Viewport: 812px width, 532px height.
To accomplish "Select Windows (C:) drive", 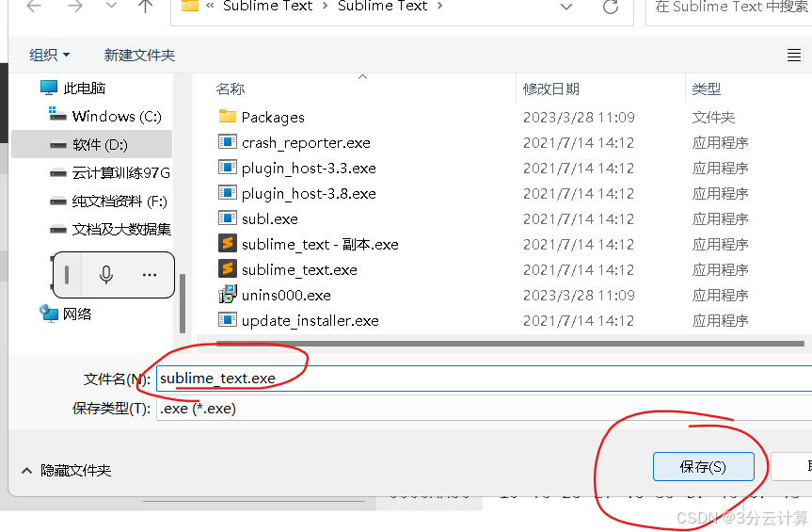I will click(x=105, y=116).
